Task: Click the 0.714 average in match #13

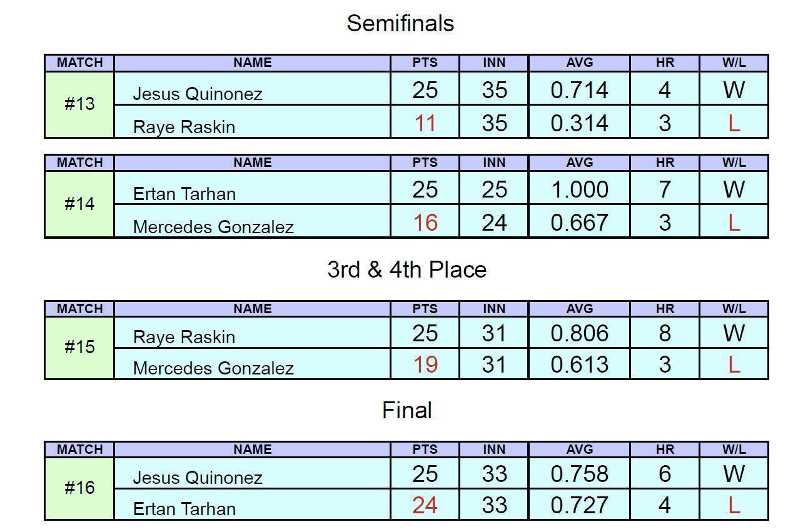Action: pyautogui.click(x=579, y=90)
